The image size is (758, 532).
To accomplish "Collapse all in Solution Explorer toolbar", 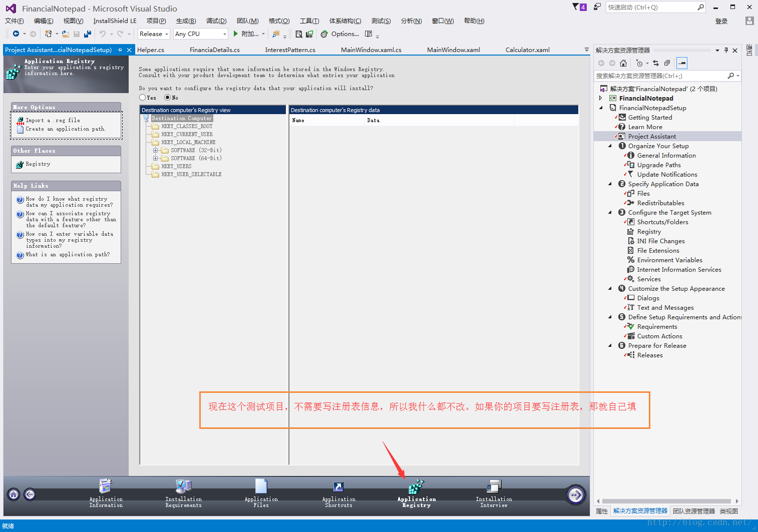I will 667,63.
